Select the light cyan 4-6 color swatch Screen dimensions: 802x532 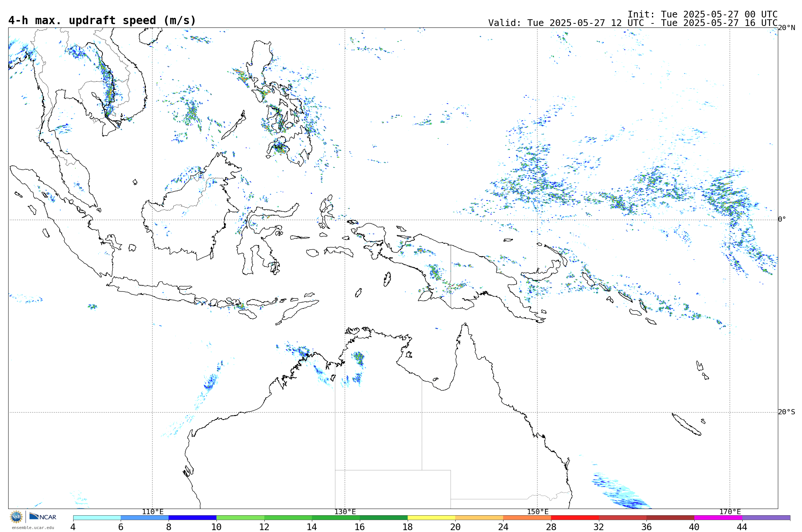pos(97,518)
